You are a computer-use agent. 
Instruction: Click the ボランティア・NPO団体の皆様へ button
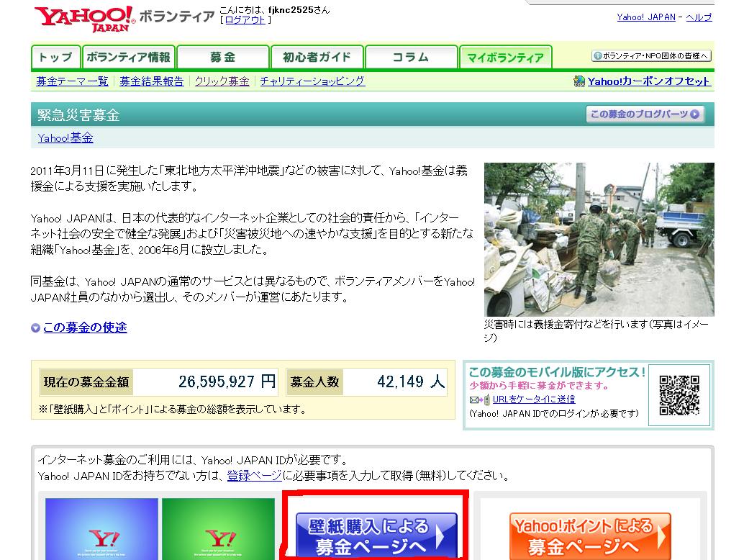pyautogui.click(x=651, y=56)
